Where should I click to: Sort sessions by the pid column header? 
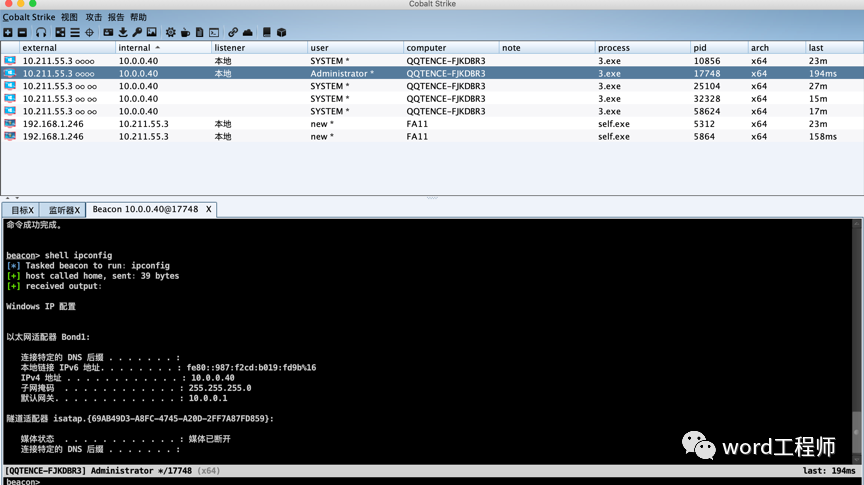coord(719,48)
